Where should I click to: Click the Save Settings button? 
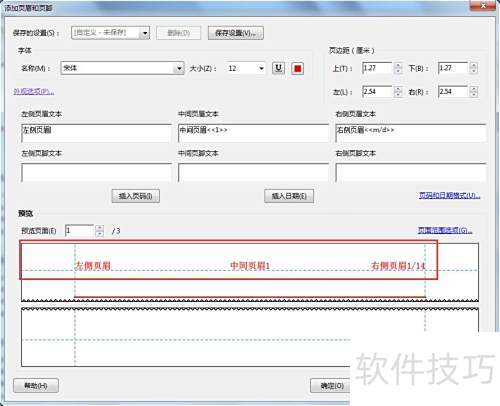tap(236, 33)
